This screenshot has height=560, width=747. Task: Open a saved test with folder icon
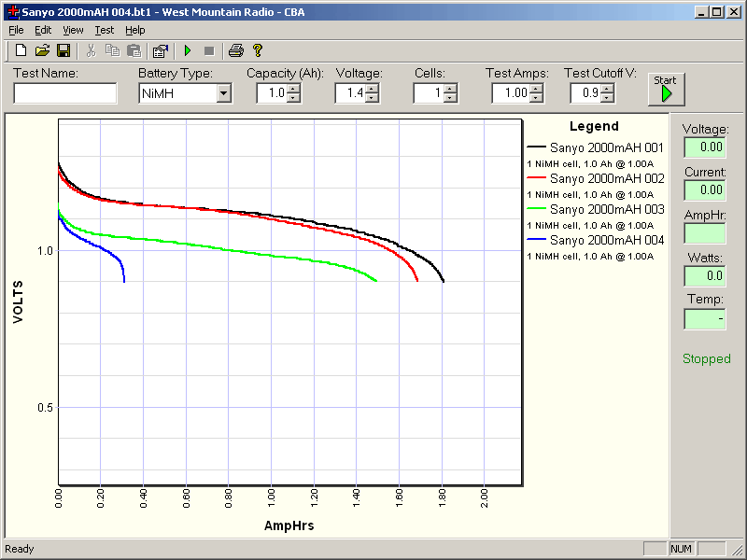pyautogui.click(x=42, y=50)
